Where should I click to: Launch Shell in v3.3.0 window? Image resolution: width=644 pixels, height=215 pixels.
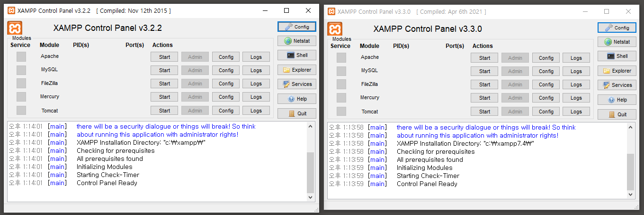617,56
